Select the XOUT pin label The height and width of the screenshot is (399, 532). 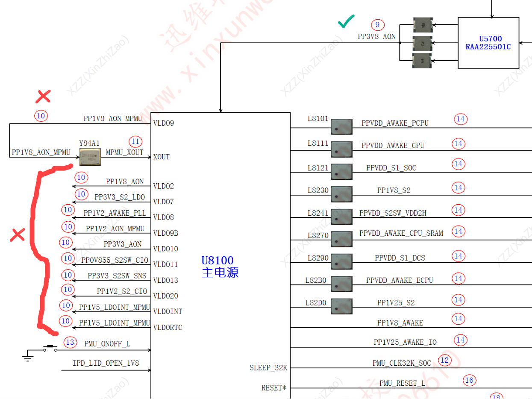click(162, 157)
